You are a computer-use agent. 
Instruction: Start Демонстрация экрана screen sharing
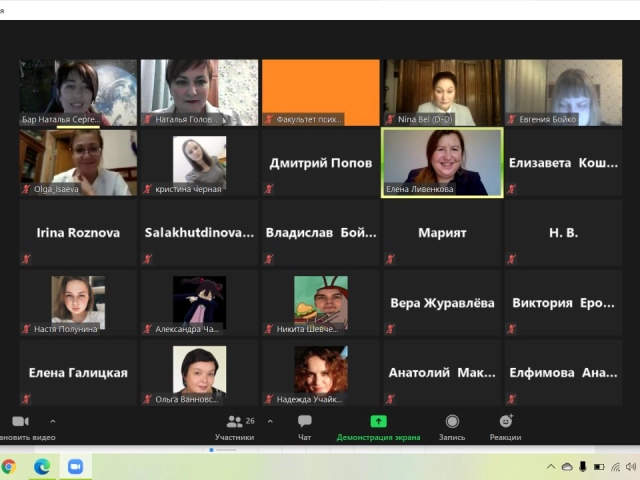378,427
